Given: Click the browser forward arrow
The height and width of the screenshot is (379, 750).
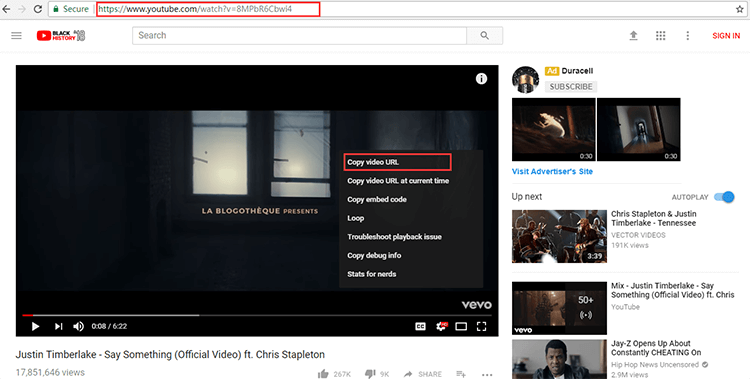Looking at the screenshot, I should (22, 9).
